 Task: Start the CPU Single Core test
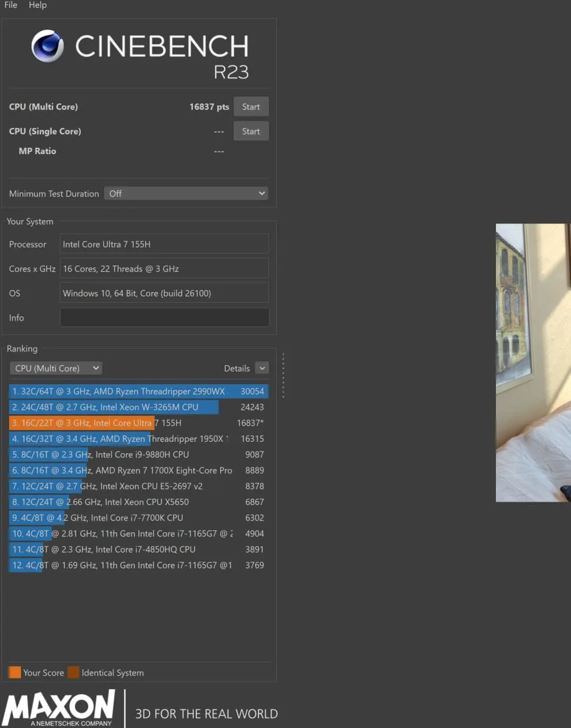coord(251,131)
